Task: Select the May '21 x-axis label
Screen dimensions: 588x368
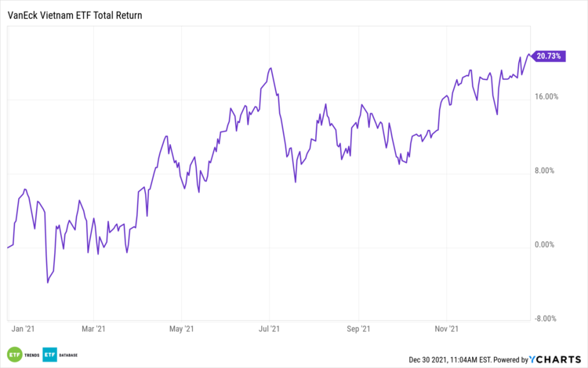Action: coord(181,330)
